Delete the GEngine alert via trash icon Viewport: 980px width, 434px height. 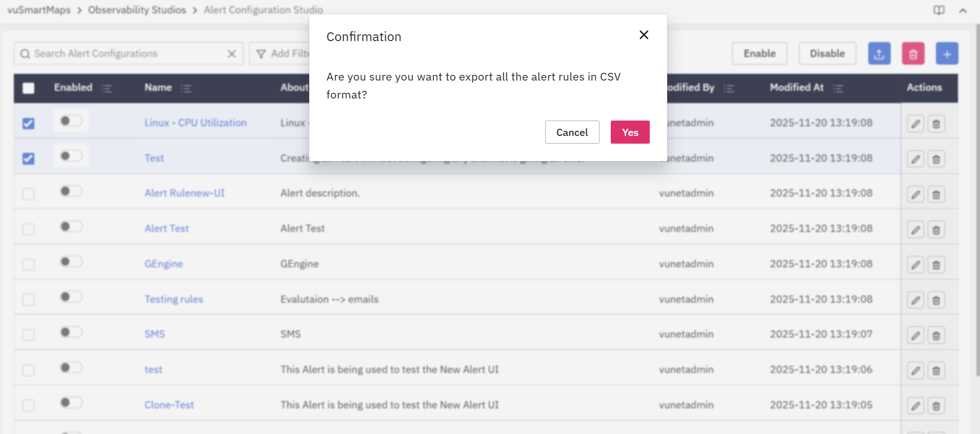pyautogui.click(x=936, y=265)
